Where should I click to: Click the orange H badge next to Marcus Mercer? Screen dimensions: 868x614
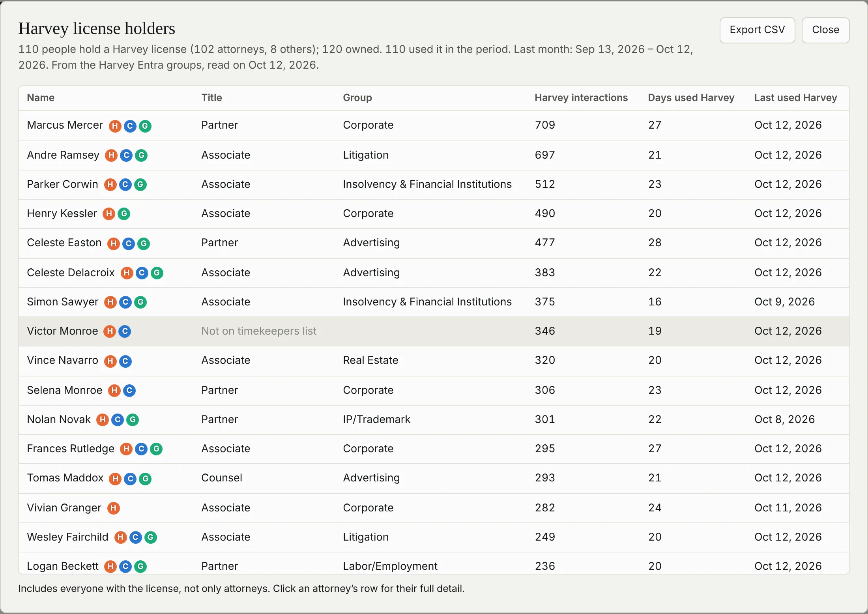[x=115, y=126]
